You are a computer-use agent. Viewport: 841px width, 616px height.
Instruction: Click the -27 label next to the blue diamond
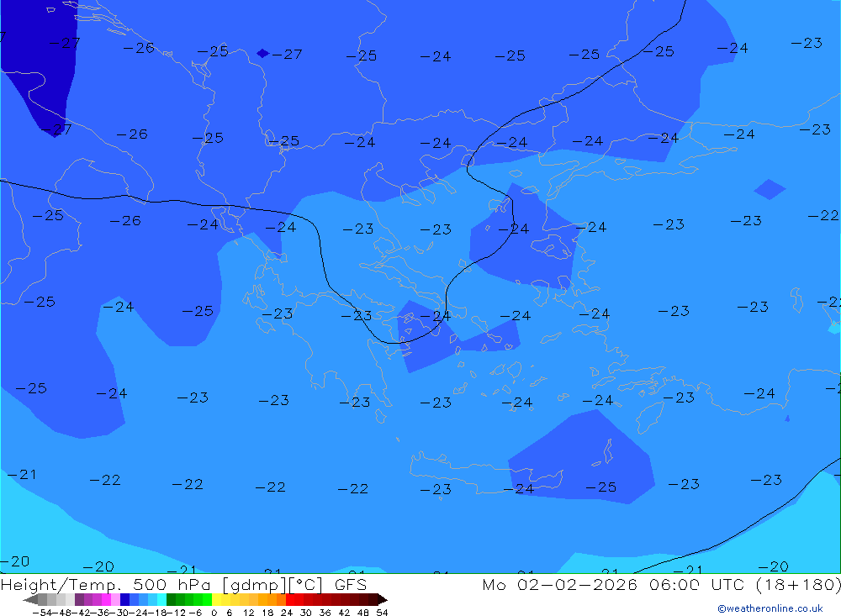tap(287, 54)
